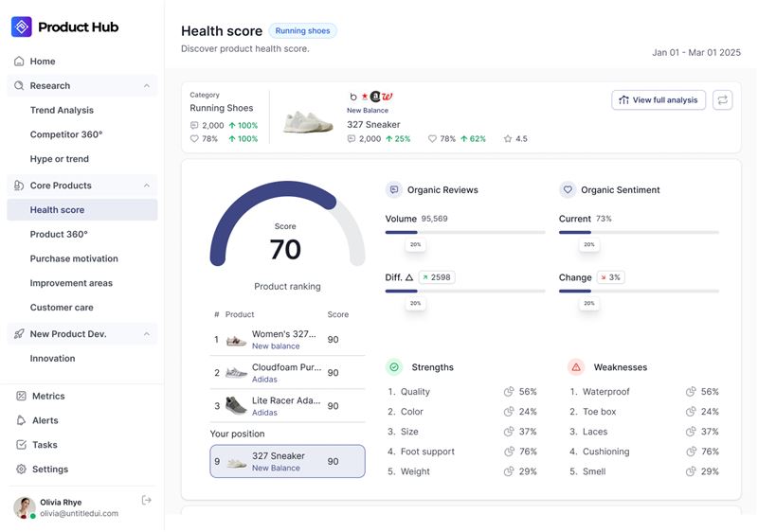Click pie icon beside Foot support 76%
The height and width of the screenshot is (532, 758).
pyautogui.click(x=509, y=452)
